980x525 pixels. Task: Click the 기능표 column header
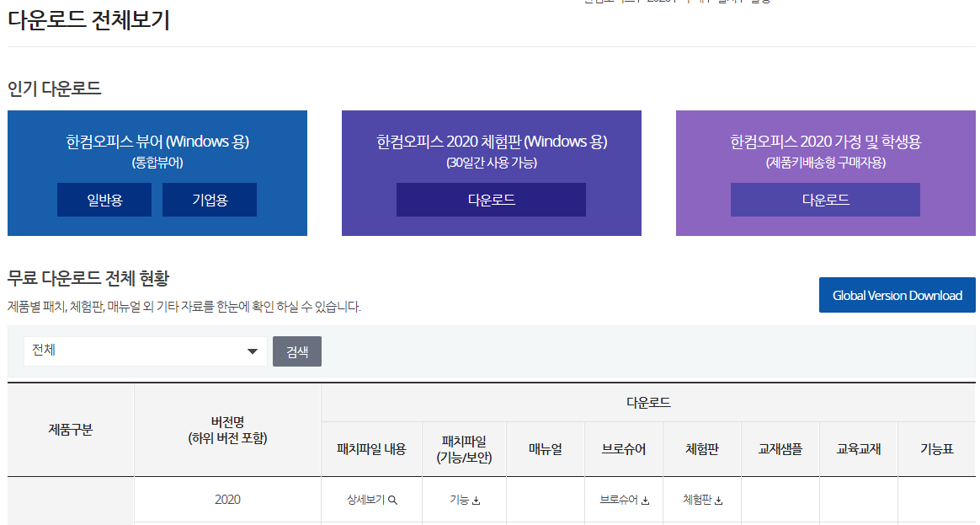936,449
